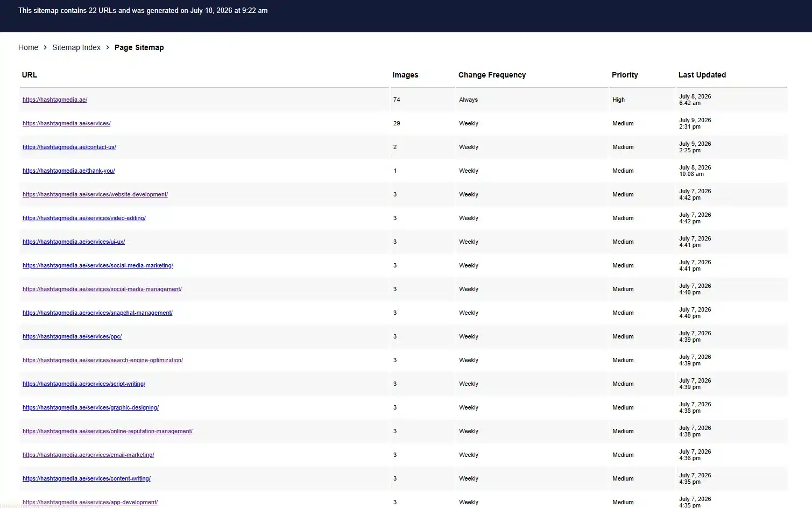Open the snapchat-management link

tap(97, 313)
